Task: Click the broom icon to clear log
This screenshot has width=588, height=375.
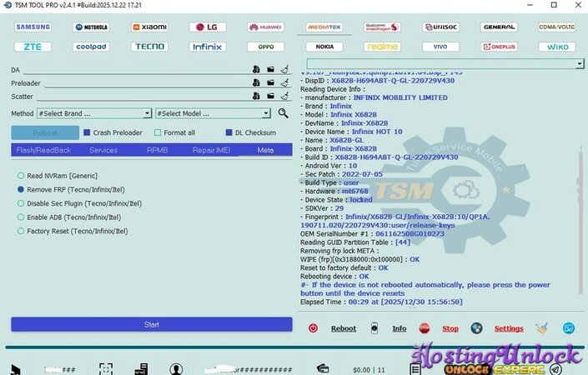Action: (542, 328)
